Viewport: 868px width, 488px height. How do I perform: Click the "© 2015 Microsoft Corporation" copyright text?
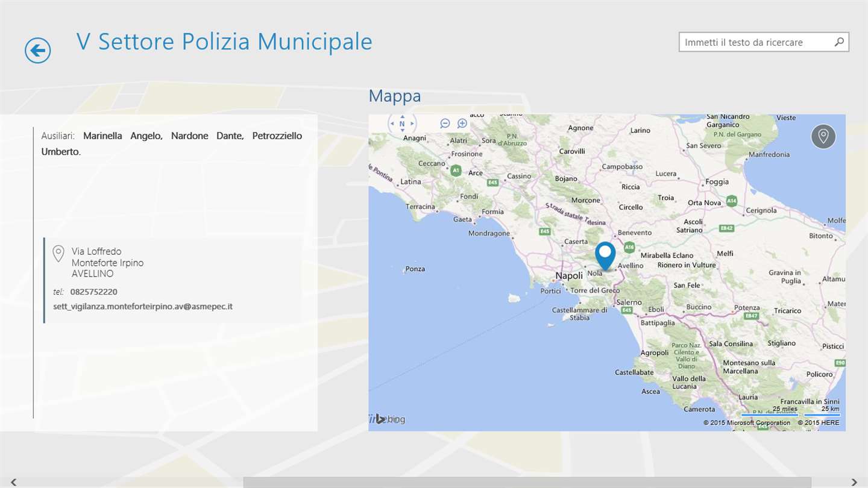click(747, 423)
